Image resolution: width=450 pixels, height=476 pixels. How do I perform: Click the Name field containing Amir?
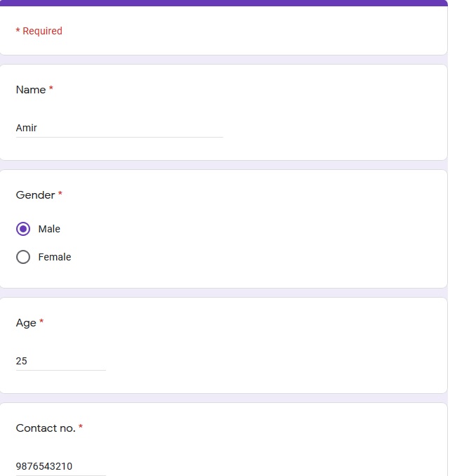pos(119,128)
